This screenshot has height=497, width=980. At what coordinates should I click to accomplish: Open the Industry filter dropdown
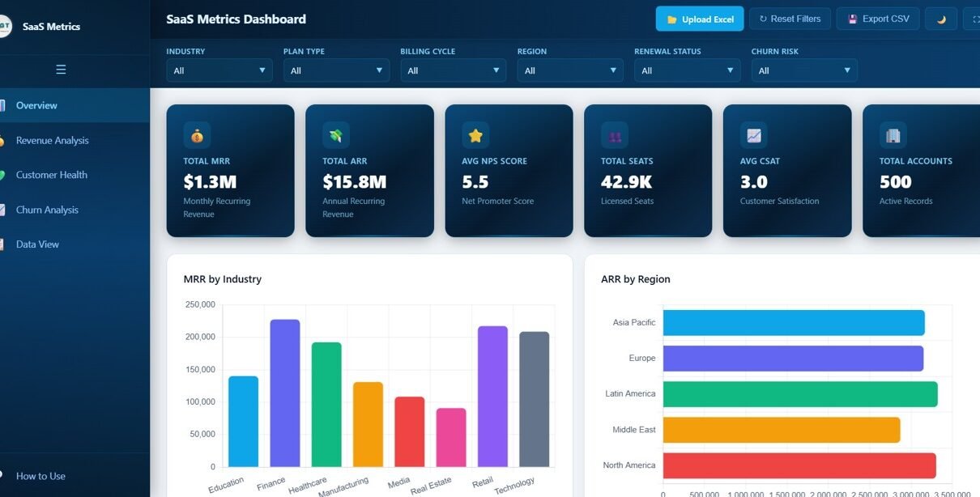[219, 70]
